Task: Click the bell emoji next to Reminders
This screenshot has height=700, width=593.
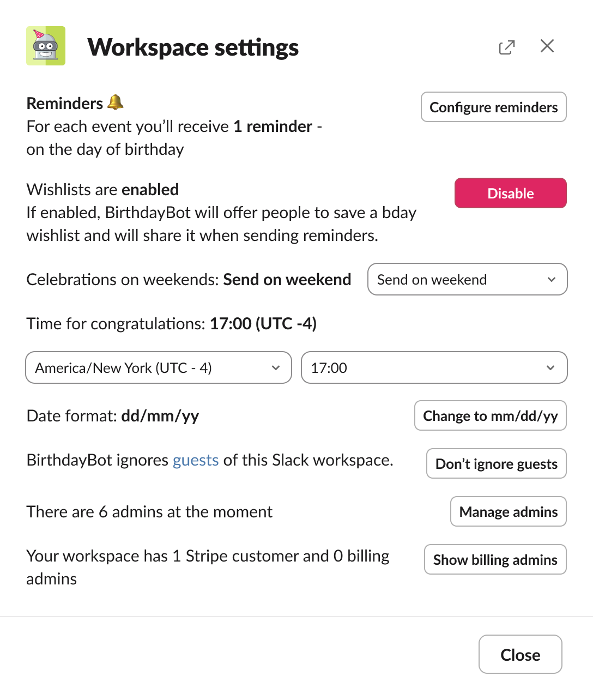Action: pyautogui.click(x=116, y=102)
